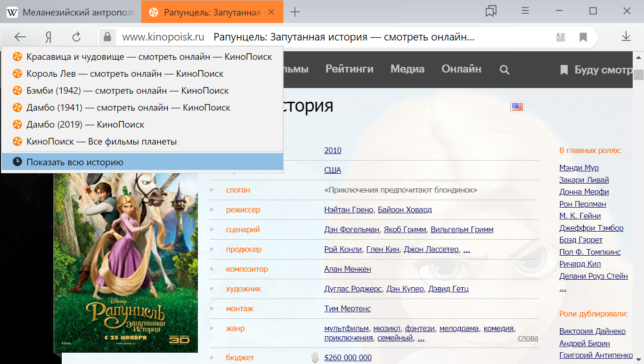
Task: Open screenwriter Дэн Фогельман link
Action: 351,229
